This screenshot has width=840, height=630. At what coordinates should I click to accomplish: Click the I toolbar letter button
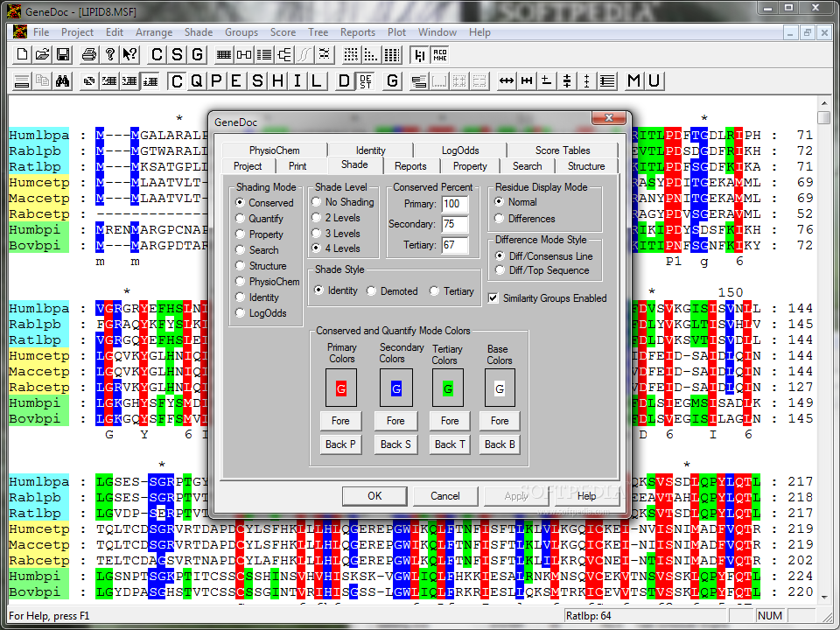297,80
